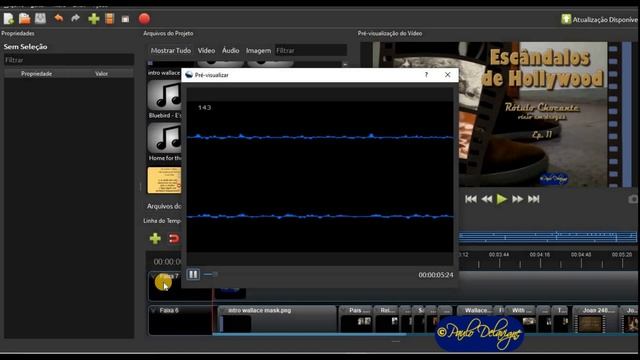Click the timeline horizontal scrollbar under Faixa 6
Viewport: 640px width, 360px height.
tap(309, 335)
